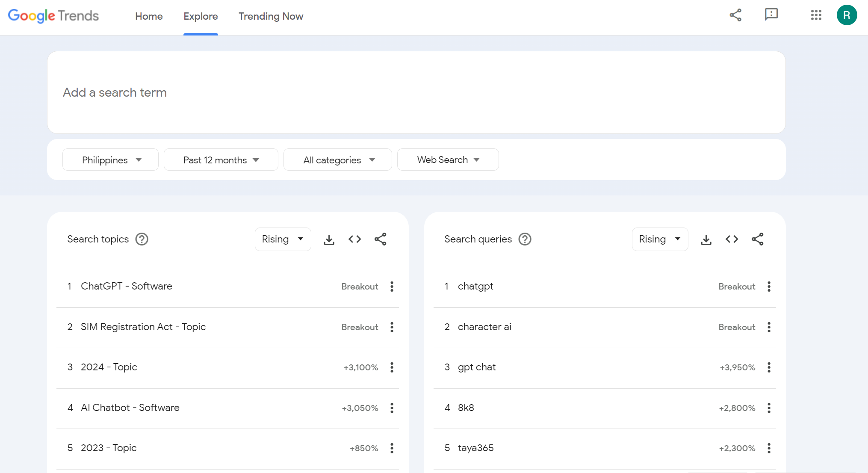The image size is (868, 473).
Task: Select the Past 12 months time filter
Action: click(220, 160)
